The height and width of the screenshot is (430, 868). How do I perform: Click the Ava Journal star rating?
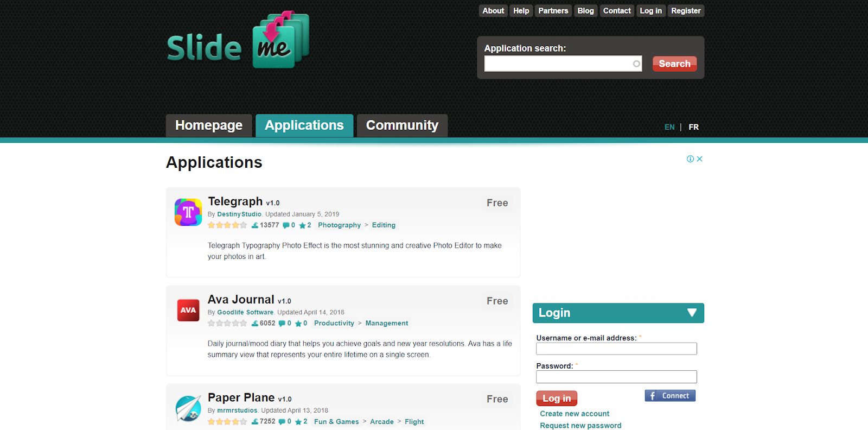pos(227,324)
